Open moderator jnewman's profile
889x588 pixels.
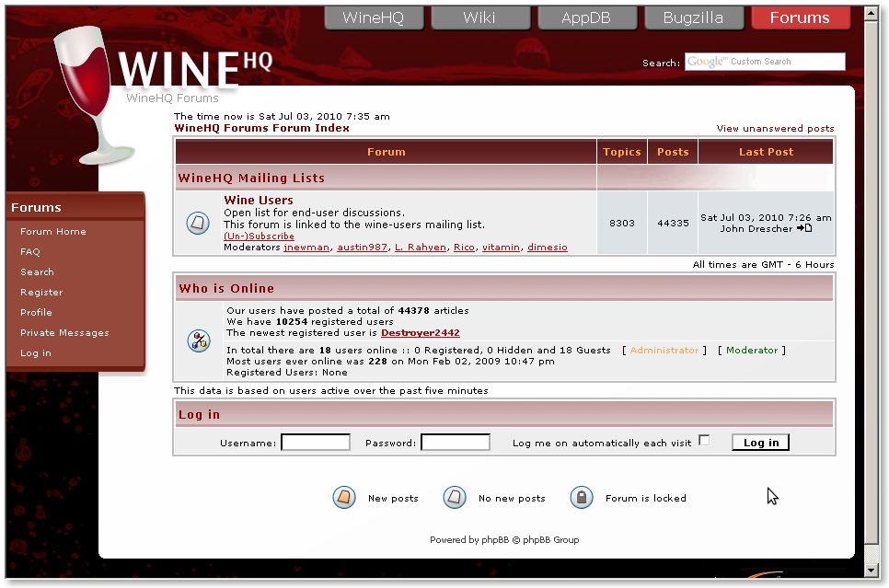(306, 248)
